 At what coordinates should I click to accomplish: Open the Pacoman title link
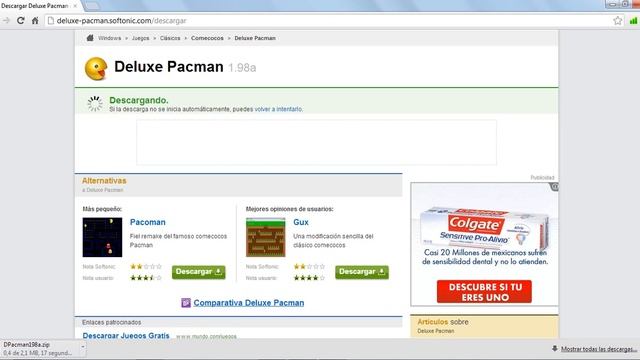pos(147,222)
